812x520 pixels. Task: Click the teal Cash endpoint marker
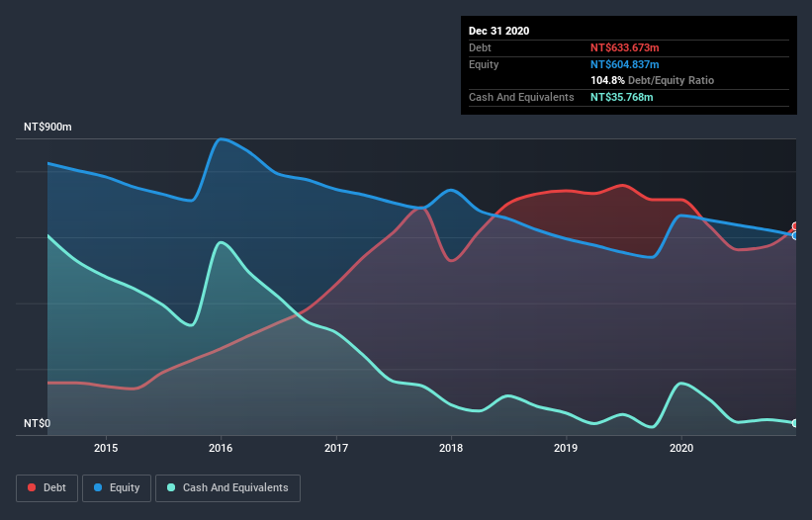pyautogui.click(x=795, y=423)
